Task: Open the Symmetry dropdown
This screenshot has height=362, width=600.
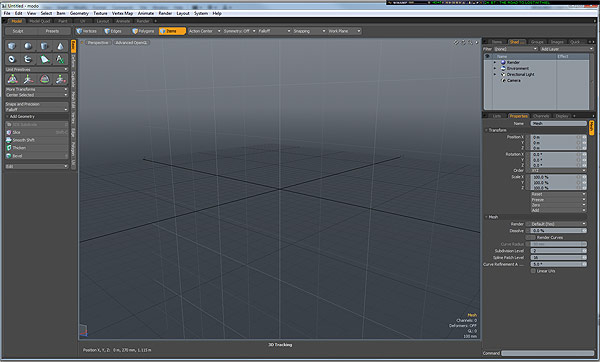Action: click(239, 31)
